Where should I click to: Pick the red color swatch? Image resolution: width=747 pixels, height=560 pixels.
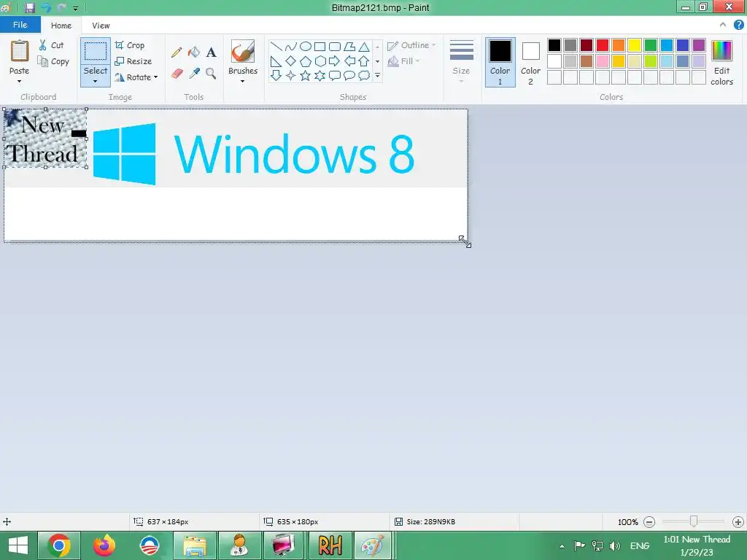603,45
